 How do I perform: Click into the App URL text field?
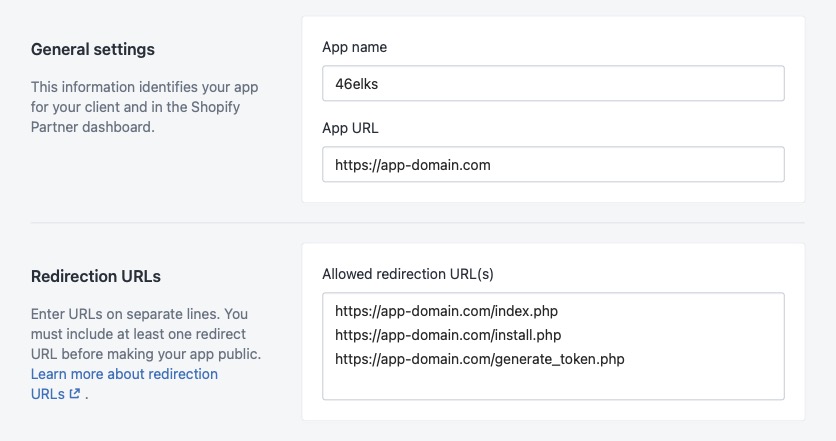(553, 165)
